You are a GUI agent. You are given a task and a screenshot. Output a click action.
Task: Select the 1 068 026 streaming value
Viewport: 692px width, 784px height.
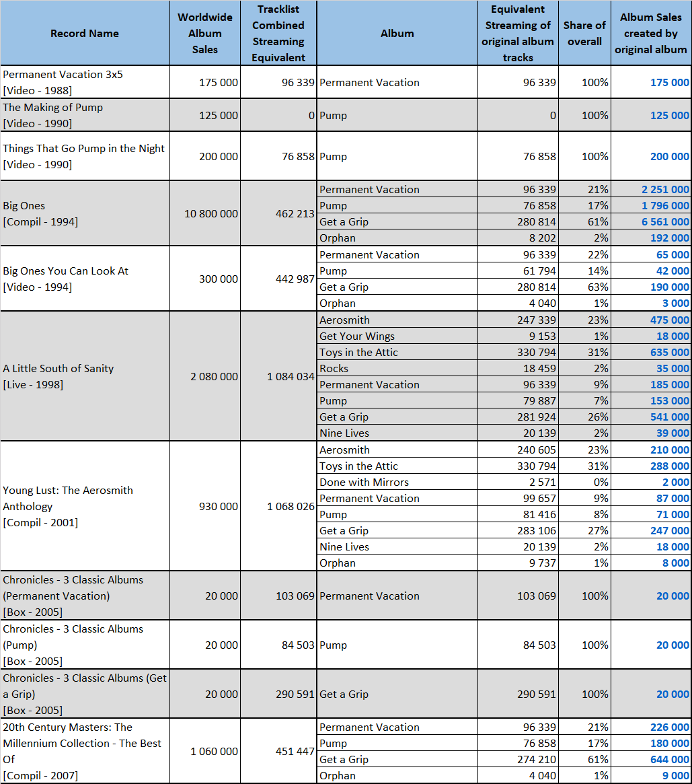click(291, 507)
